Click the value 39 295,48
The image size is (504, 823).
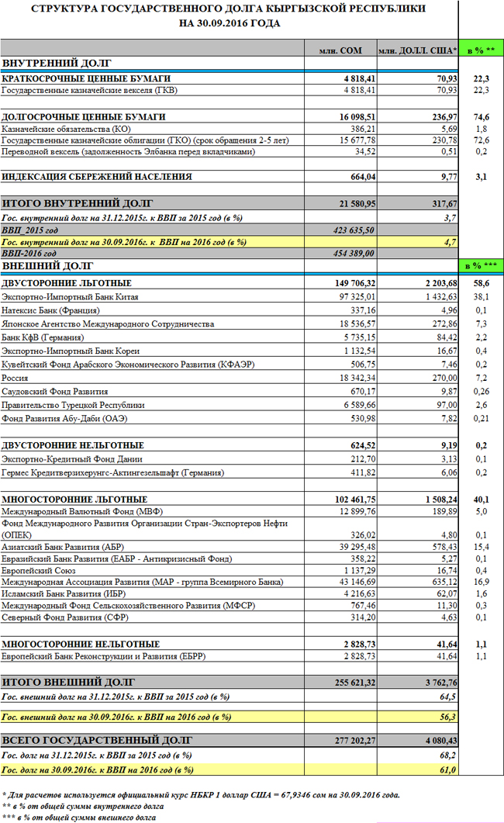(357, 547)
